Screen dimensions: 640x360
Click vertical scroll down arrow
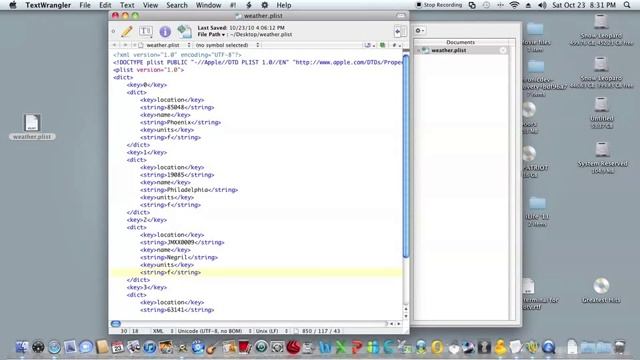click(406, 316)
